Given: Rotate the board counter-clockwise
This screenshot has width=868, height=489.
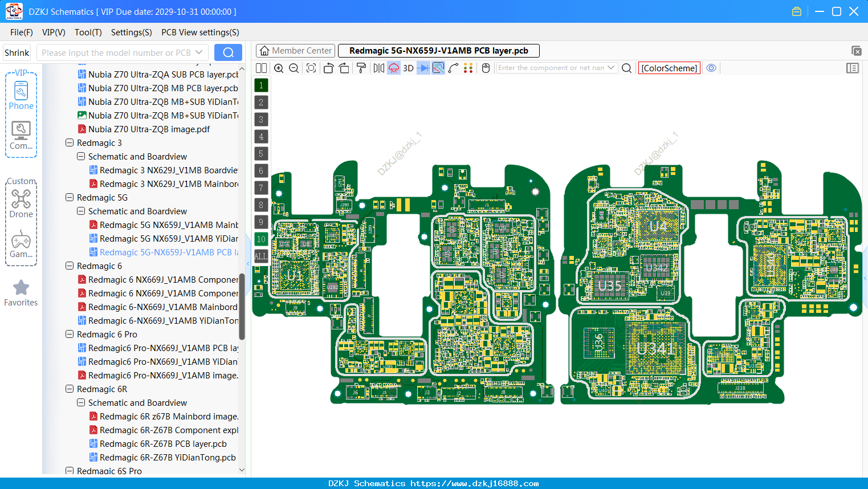Looking at the screenshot, I should 328,68.
